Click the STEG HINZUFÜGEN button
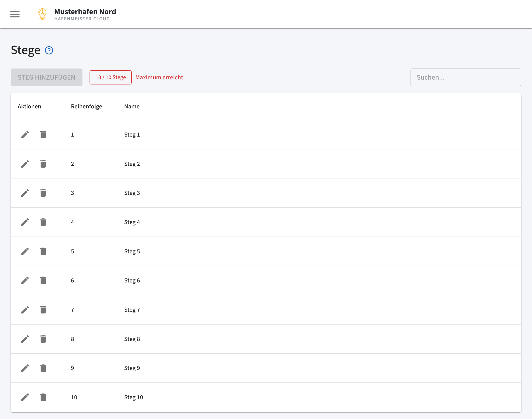 pyautogui.click(x=46, y=77)
